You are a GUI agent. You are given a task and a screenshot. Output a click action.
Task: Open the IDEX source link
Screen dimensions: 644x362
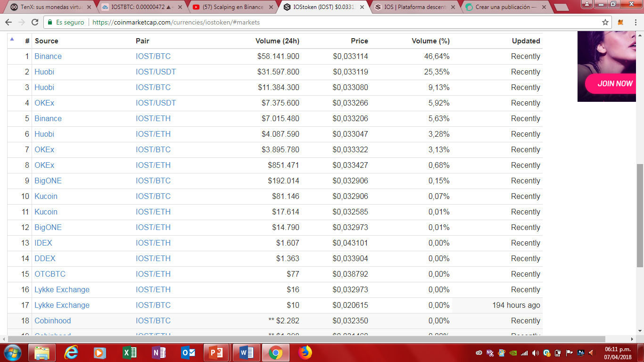click(x=43, y=243)
